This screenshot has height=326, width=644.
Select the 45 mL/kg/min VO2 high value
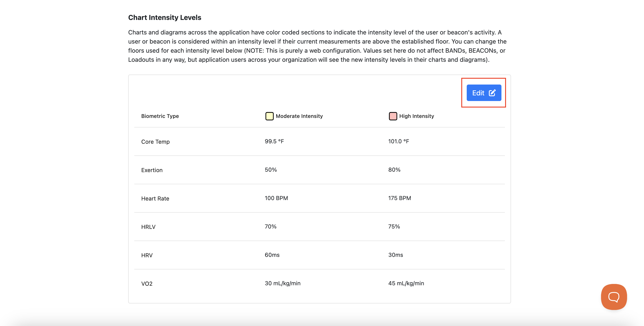(406, 283)
